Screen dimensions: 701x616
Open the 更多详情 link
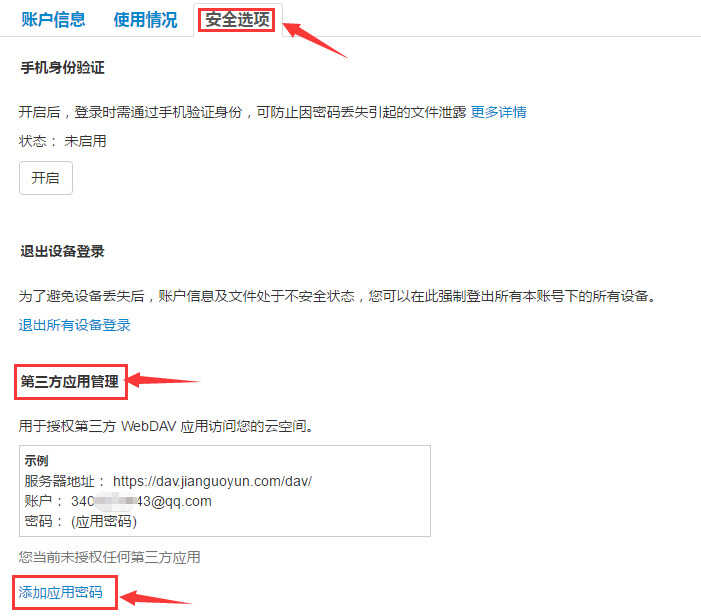point(498,112)
